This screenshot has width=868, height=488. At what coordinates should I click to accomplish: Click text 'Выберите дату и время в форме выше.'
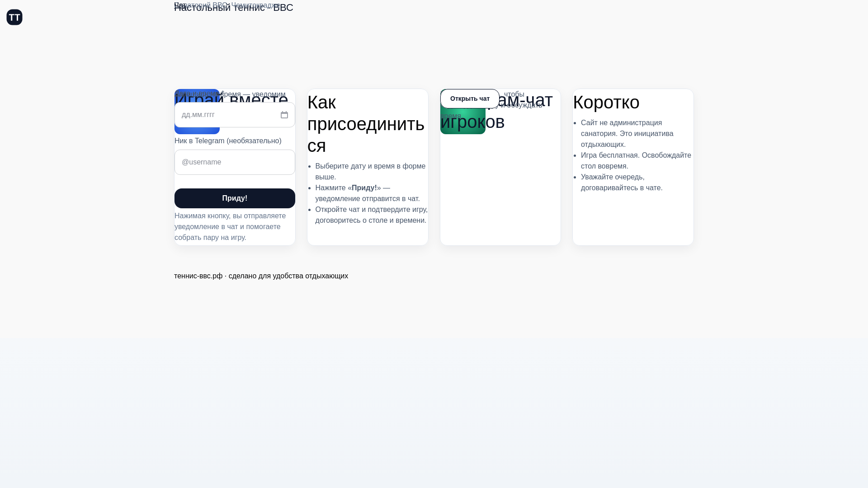click(x=370, y=172)
